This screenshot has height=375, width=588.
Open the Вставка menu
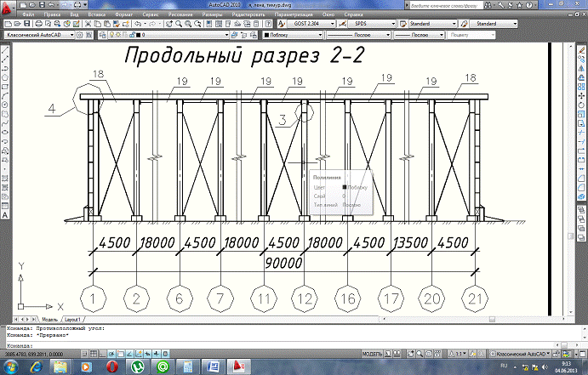97,15
